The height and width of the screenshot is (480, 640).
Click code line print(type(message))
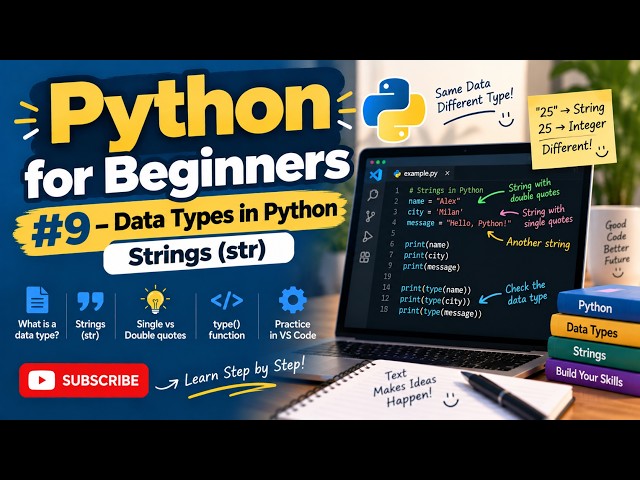[440, 313]
